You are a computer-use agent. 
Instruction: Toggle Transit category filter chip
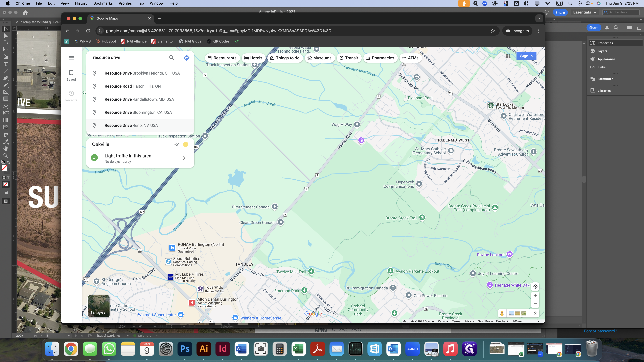(x=349, y=58)
